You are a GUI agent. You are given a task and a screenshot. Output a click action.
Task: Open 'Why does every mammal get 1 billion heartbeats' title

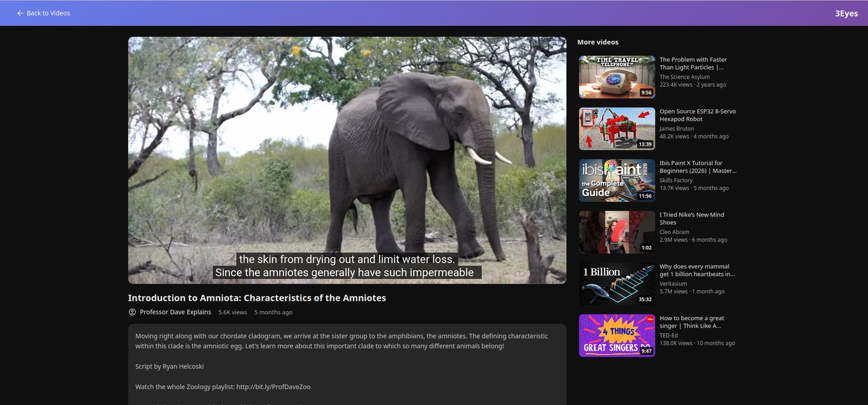pyautogui.click(x=697, y=270)
